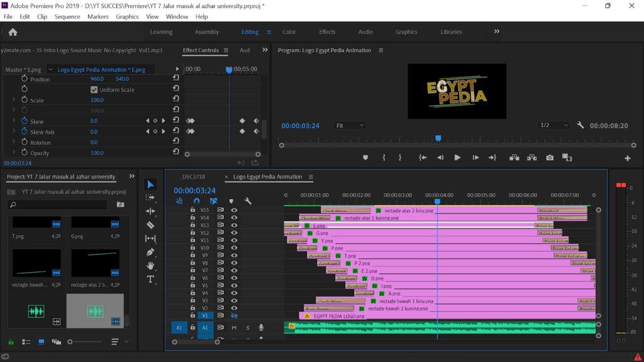Click Go to In point
The height and width of the screenshot is (362, 644).
pyautogui.click(x=423, y=158)
